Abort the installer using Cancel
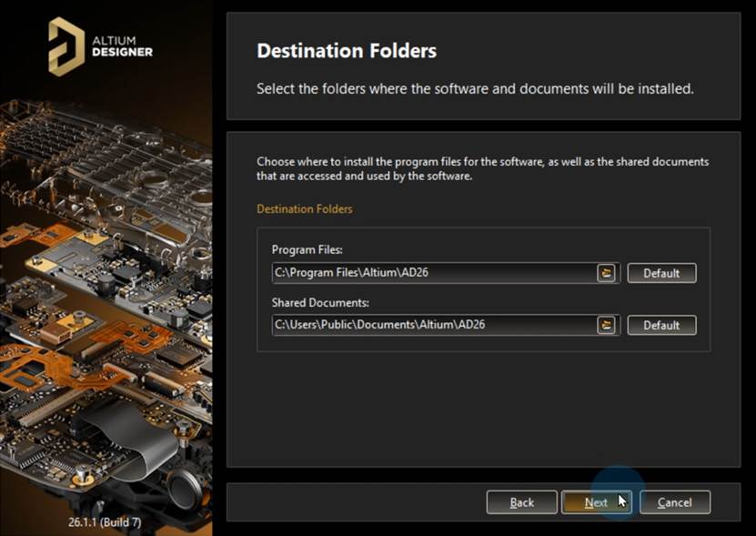 click(674, 502)
